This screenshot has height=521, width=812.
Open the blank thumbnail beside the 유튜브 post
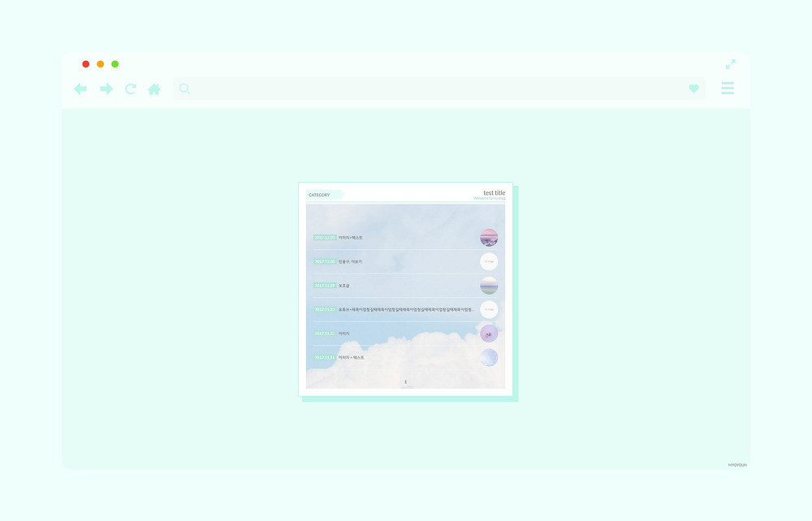(489, 309)
